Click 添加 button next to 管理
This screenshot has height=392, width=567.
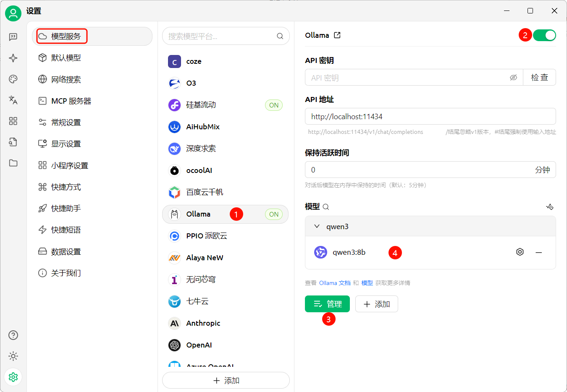click(377, 304)
